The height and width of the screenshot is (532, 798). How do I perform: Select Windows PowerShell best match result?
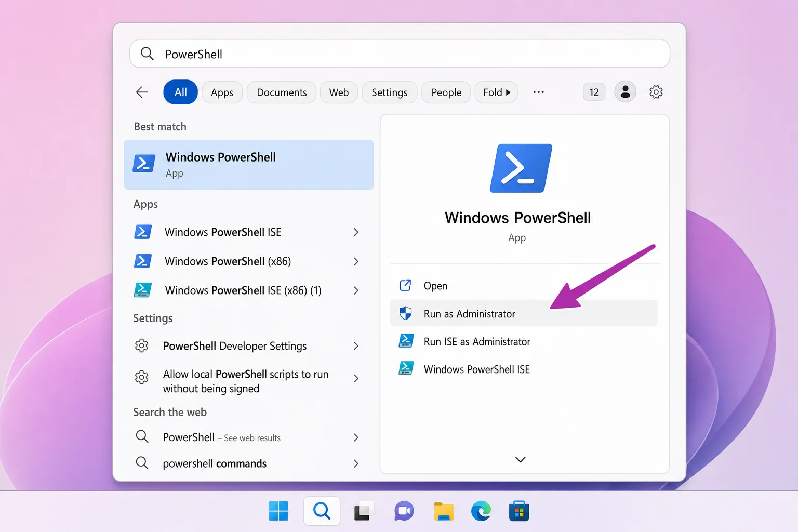tap(249, 164)
